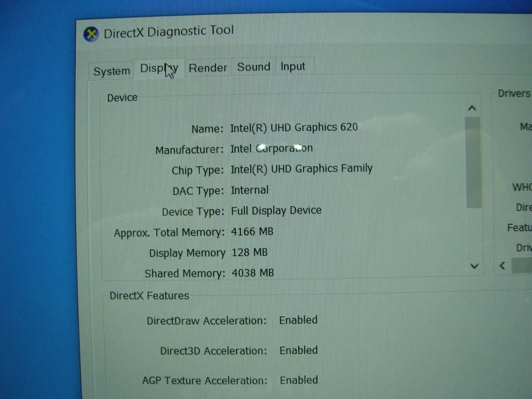Switch to the System tab
This screenshot has height=399, width=532.
pyautogui.click(x=112, y=71)
